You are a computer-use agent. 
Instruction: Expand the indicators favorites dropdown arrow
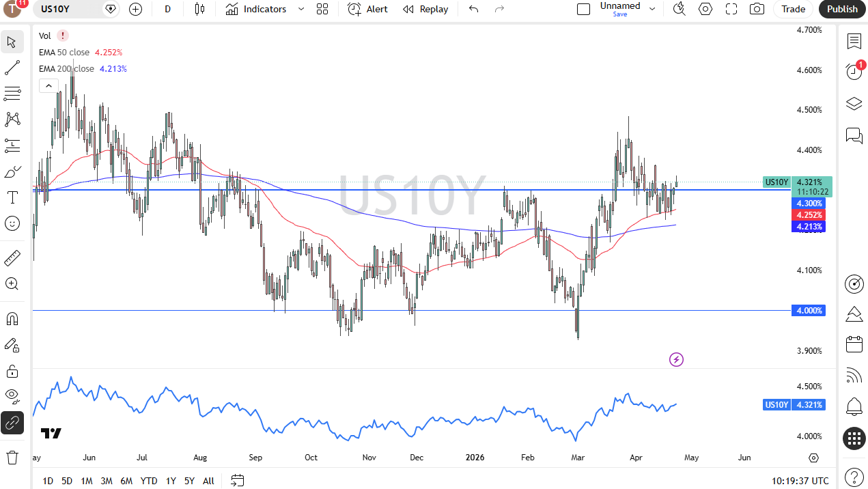click(x=301, y=9)
